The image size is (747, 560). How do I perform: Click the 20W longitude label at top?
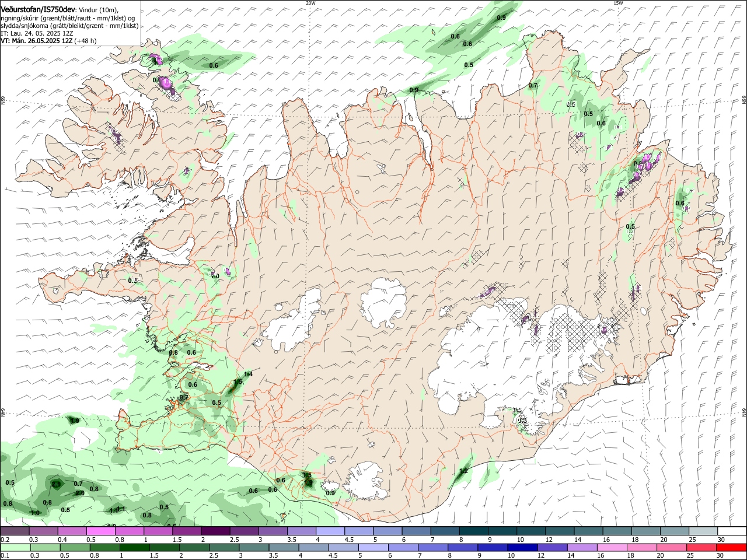coord(310,3)
